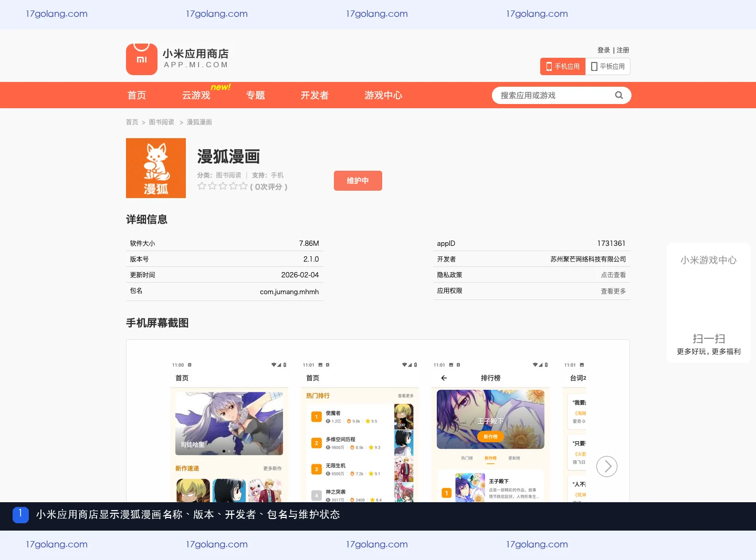Click the 登录 login link
Image resolution: width=756 pixels, height=560 pixels.
point(604,50)
